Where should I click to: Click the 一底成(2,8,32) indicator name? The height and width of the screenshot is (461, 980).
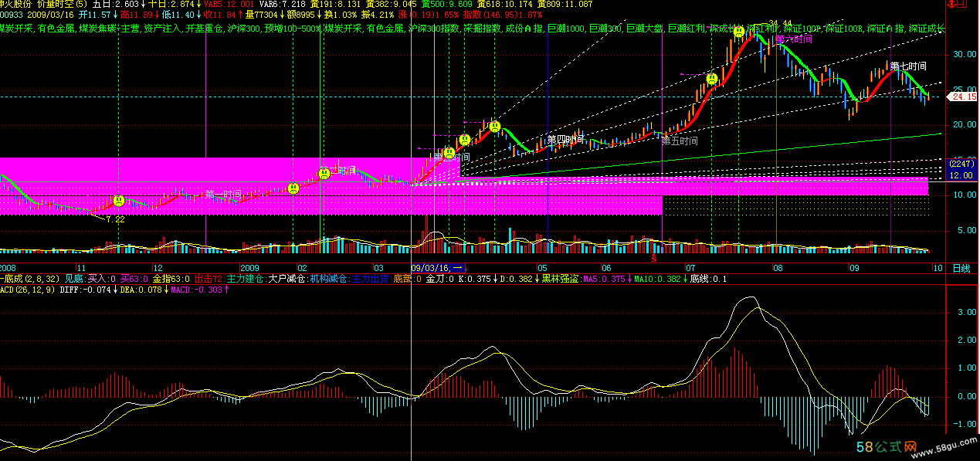29,279
